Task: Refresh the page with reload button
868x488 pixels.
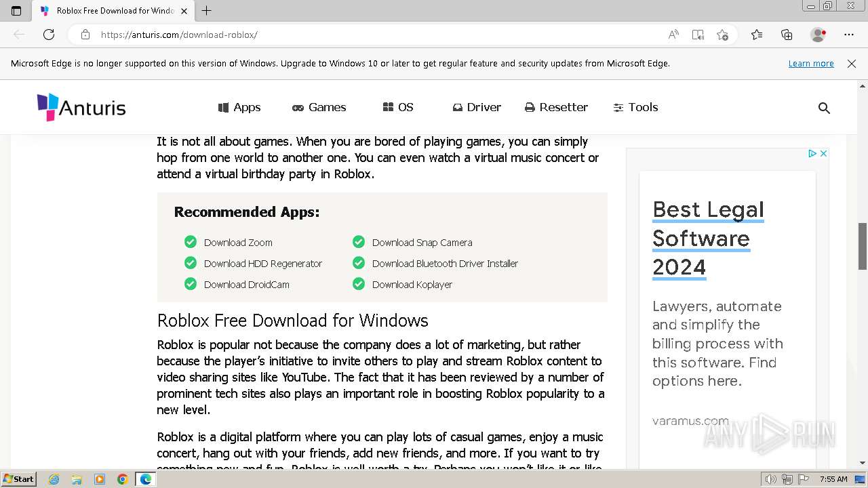Action: [x=49, y=35]
